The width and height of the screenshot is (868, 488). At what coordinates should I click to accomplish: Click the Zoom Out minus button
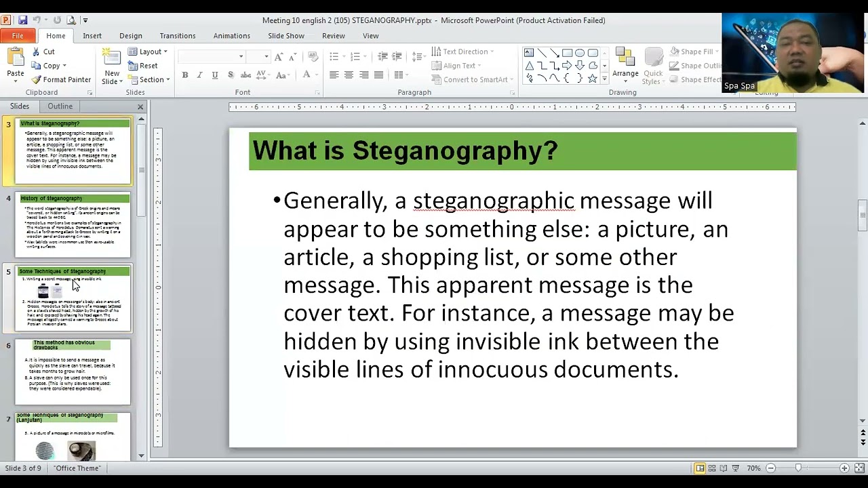point(771,468)
